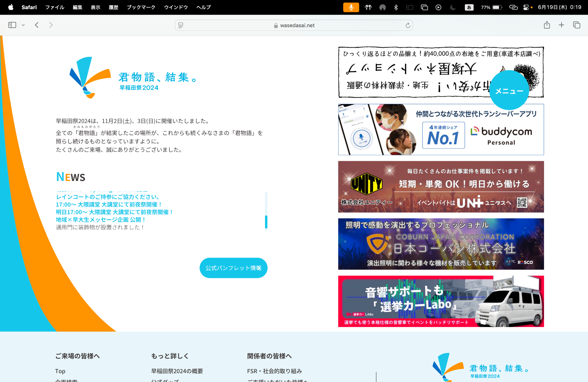Open the AirDrop status icon
Image resolution: width=588 pixels, height=382 pixels.
tap(382, 7)
